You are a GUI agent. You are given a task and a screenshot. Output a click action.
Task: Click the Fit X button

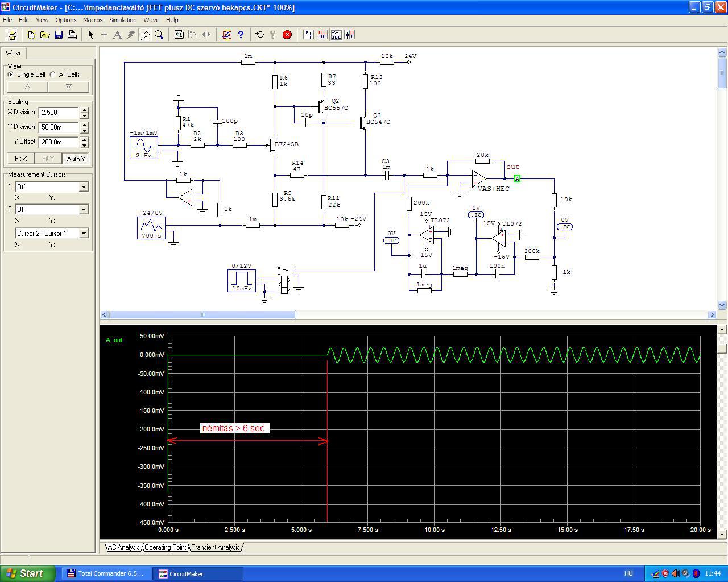click(21, 159)
